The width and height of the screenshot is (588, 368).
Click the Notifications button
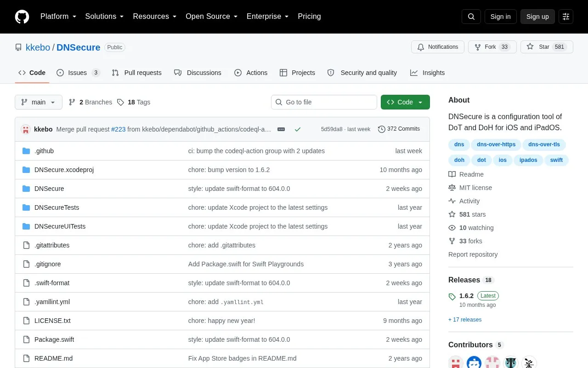pyautogui.click(x=438, y=47)
